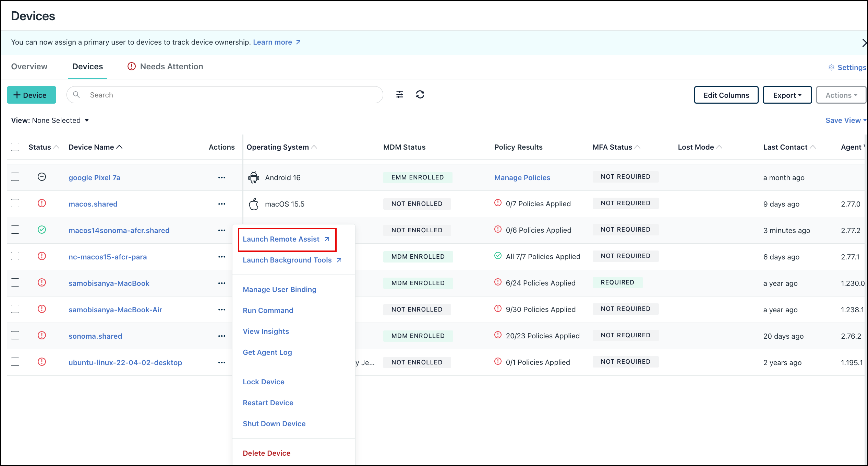
Task: Open the filter options icon beside search
Action: [400, 95]
